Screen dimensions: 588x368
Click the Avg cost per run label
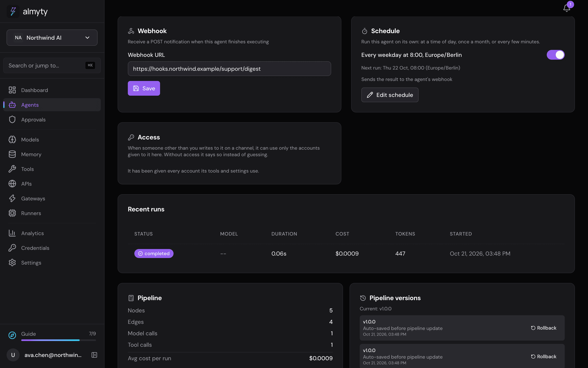point(149,358)
